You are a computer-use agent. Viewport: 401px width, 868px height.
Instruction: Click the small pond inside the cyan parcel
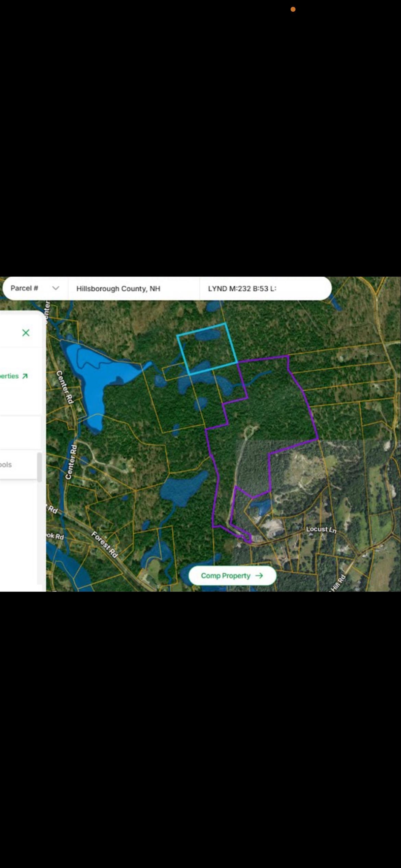208,335
